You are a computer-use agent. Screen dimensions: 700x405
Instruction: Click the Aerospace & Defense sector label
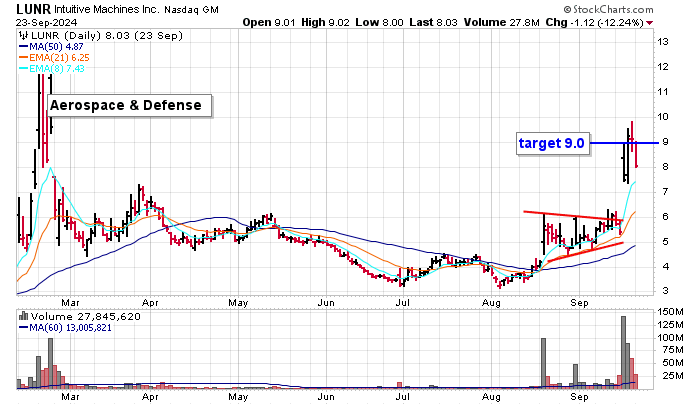coord(129,106)
